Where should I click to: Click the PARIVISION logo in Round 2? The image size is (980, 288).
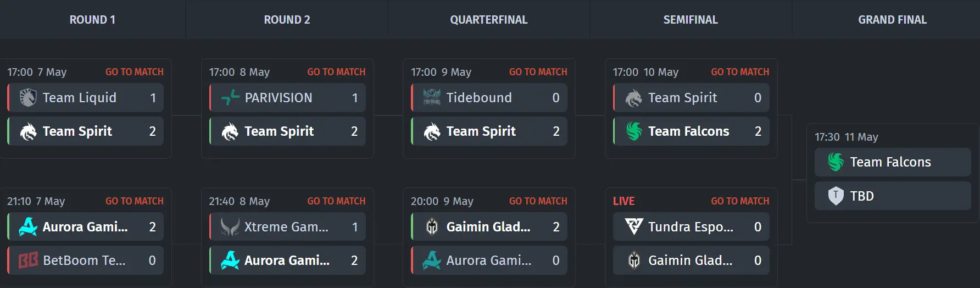click(x=230, y=98)
